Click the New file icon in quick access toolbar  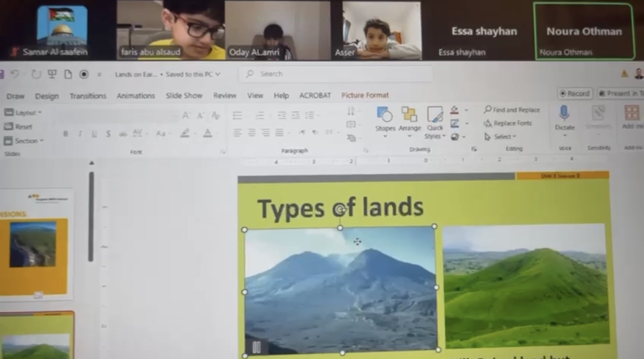click(x=68, y=74)
